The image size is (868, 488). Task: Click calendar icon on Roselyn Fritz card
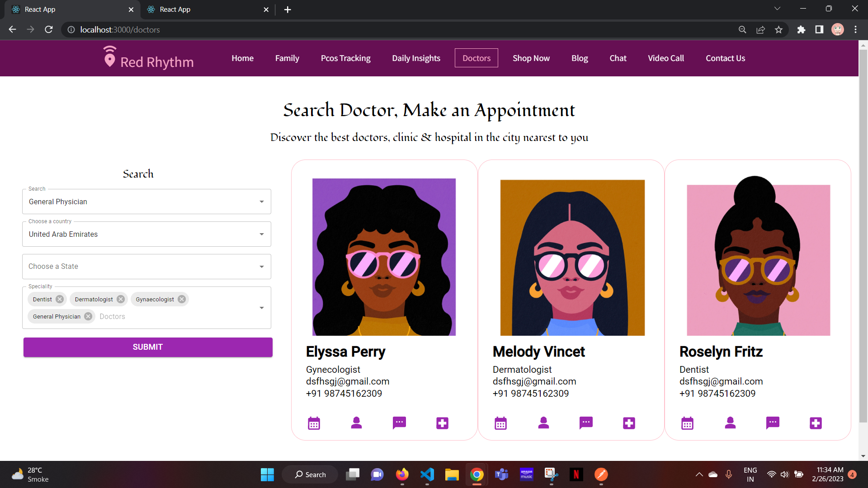tap(687, 423)
